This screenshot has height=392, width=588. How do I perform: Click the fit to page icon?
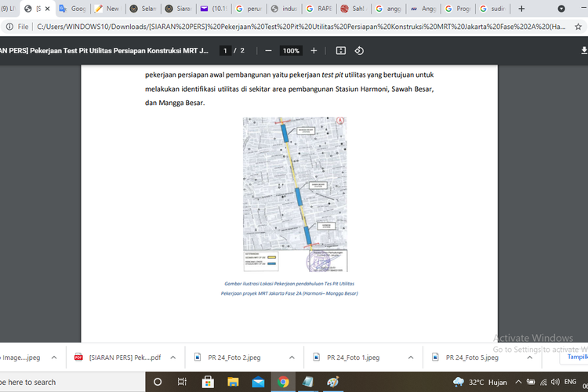click(x=340, y=50)
